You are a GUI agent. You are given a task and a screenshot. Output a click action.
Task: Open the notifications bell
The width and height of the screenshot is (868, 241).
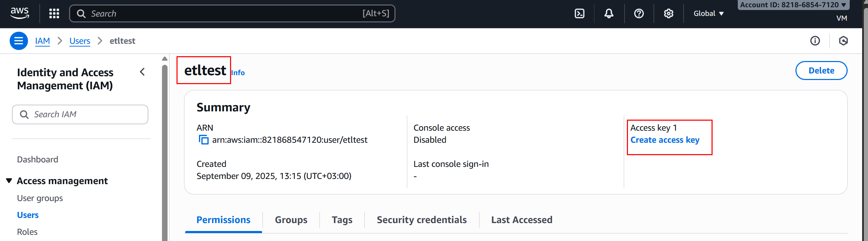click(609, 13)
